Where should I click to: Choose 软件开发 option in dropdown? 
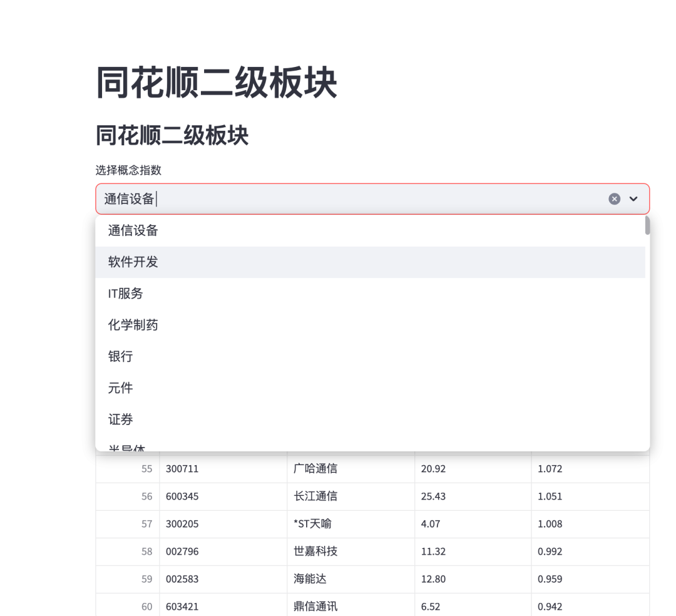point(371,262)
